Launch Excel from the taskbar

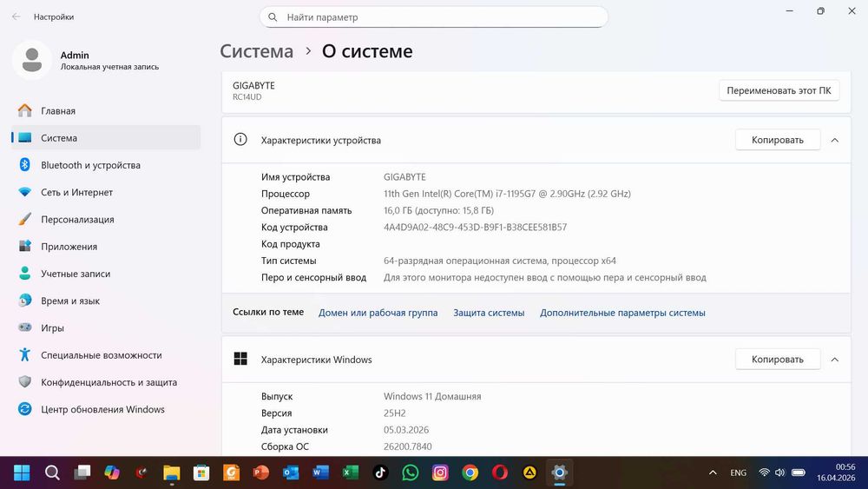point(351,472)
